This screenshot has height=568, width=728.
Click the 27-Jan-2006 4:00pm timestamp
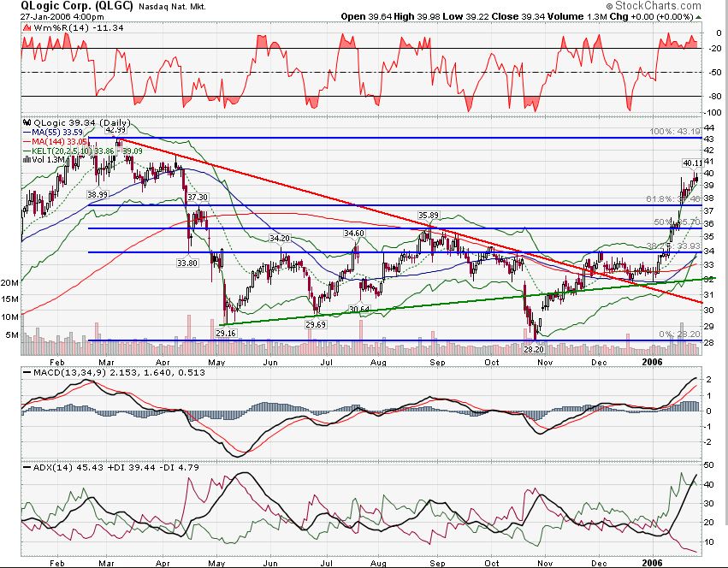62,16
